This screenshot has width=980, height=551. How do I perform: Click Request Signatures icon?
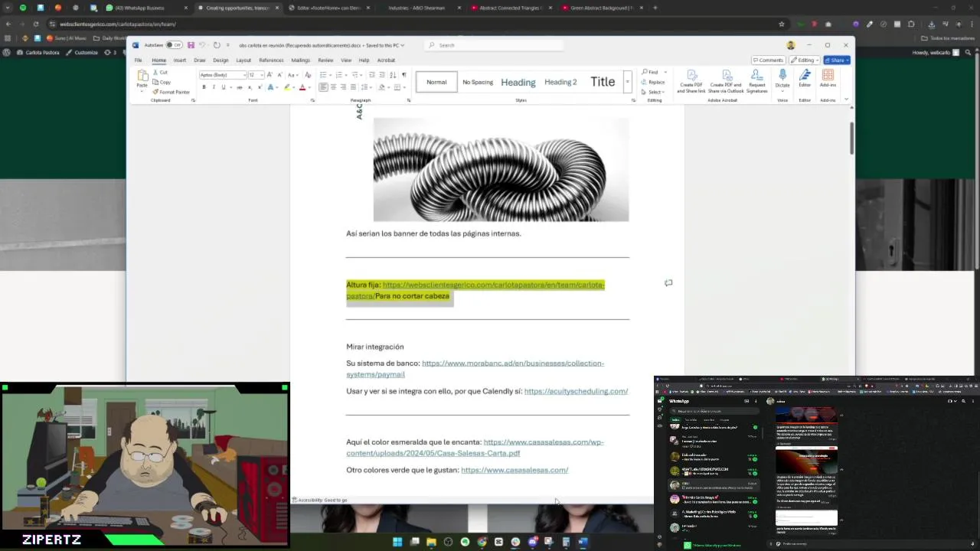click(x=756, y=81)
